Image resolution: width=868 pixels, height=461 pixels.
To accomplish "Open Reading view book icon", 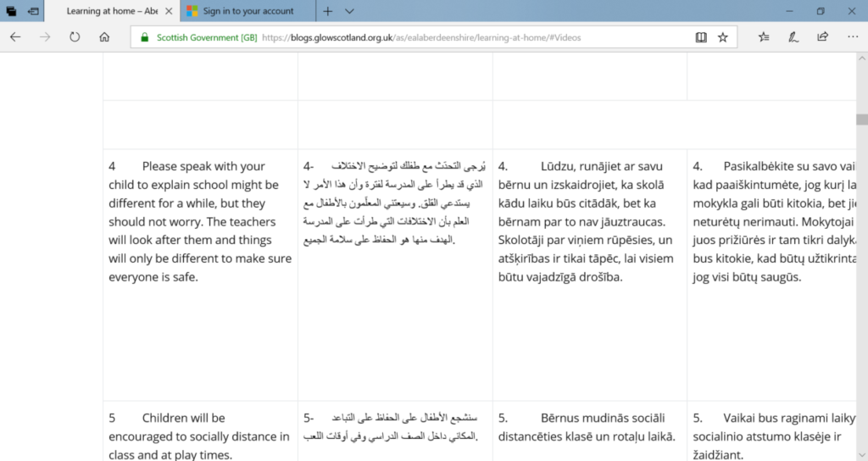I will 701,37.
